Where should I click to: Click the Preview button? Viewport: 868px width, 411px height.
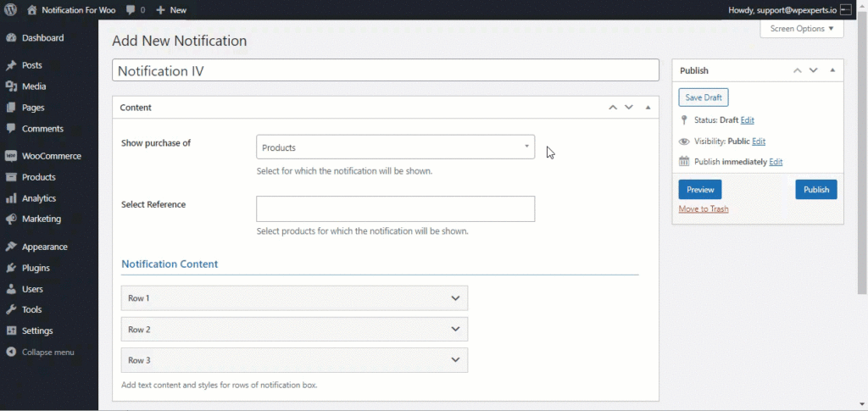tap(700, 189)
